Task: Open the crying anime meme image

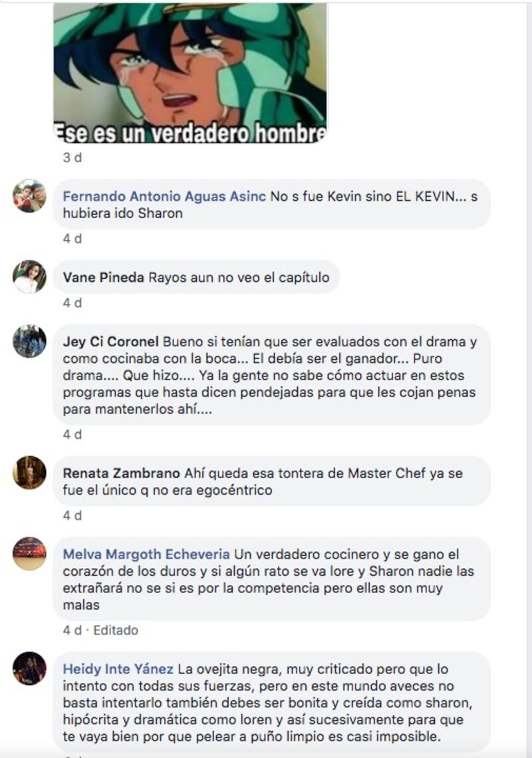Action: click(190, 72)
